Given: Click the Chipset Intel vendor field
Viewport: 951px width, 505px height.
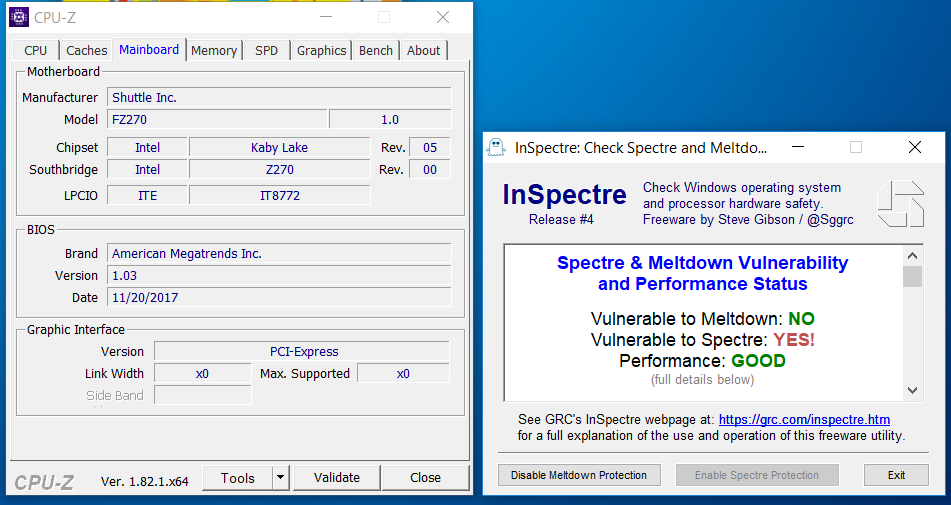Looking at the screenshot, I should tap(147, 147).
